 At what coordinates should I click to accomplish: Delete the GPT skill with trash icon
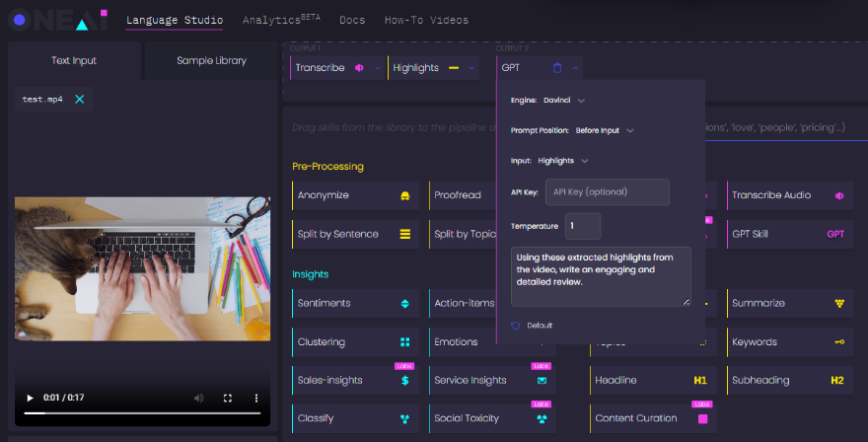click(x=557, y=67)
